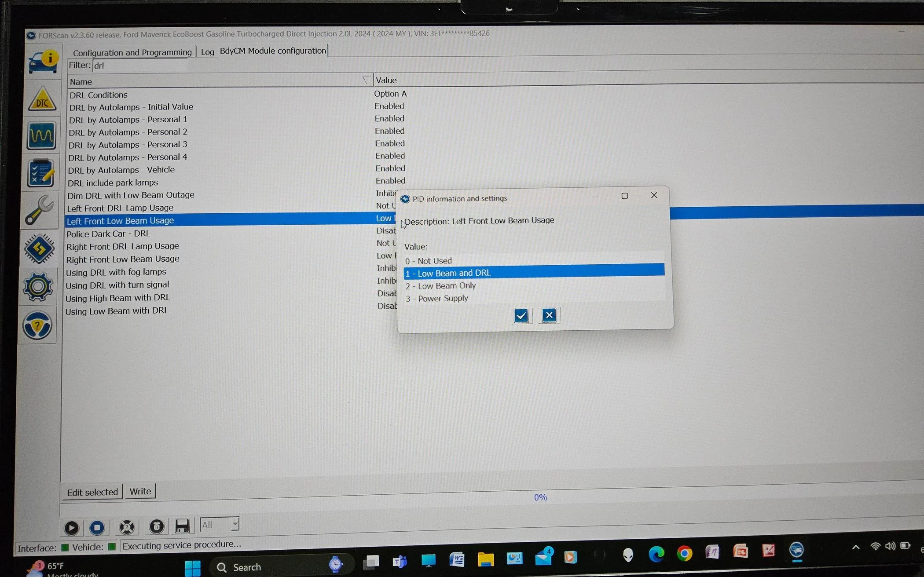Select value '2 - Low Beam Only'
The height and width of the screenshot is (577, 924).
point(534,285)
